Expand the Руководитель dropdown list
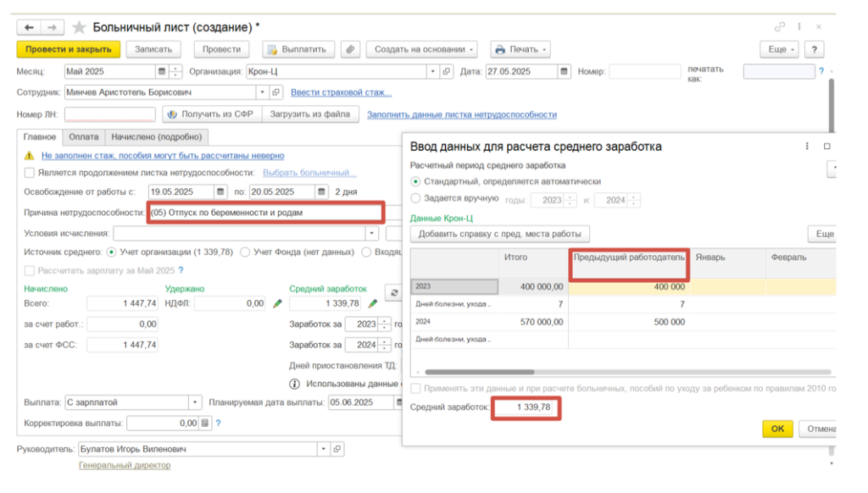Viewport: 868px width, 493px height. (x=323, y=449)
